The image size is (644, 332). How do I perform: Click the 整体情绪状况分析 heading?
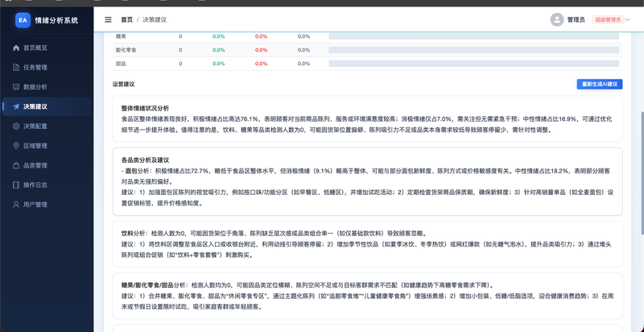[x=145, y=109]
